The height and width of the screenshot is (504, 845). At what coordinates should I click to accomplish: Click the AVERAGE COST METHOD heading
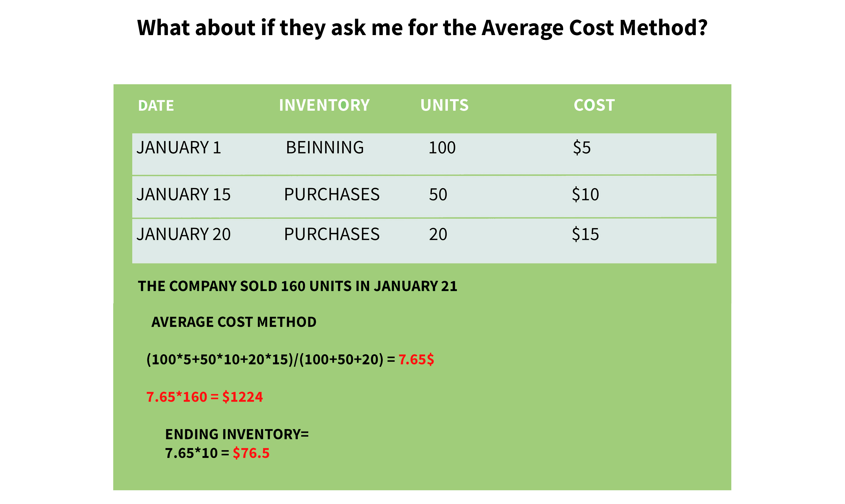point(234,322)
